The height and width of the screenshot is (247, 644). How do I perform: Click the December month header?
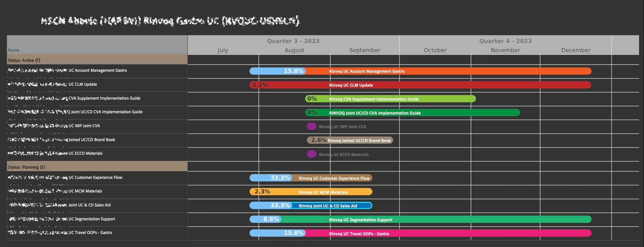(x=576, y=50)
